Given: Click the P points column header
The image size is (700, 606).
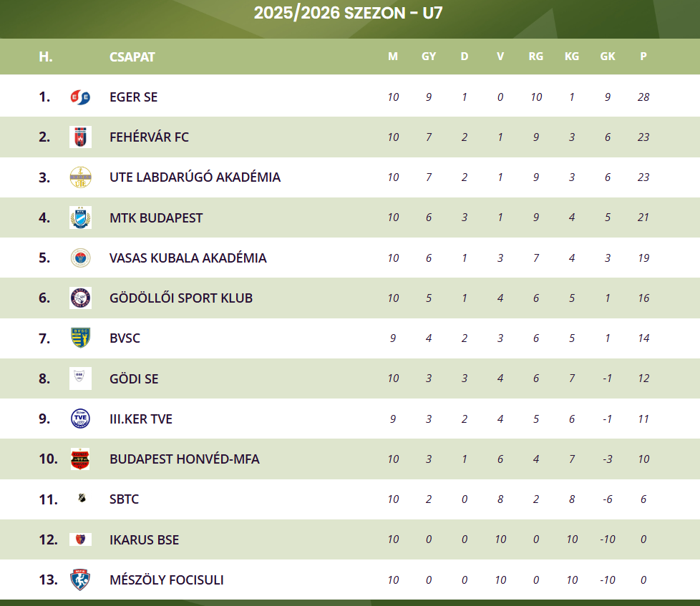Looking at the screenshot, I should pos(643,57).
